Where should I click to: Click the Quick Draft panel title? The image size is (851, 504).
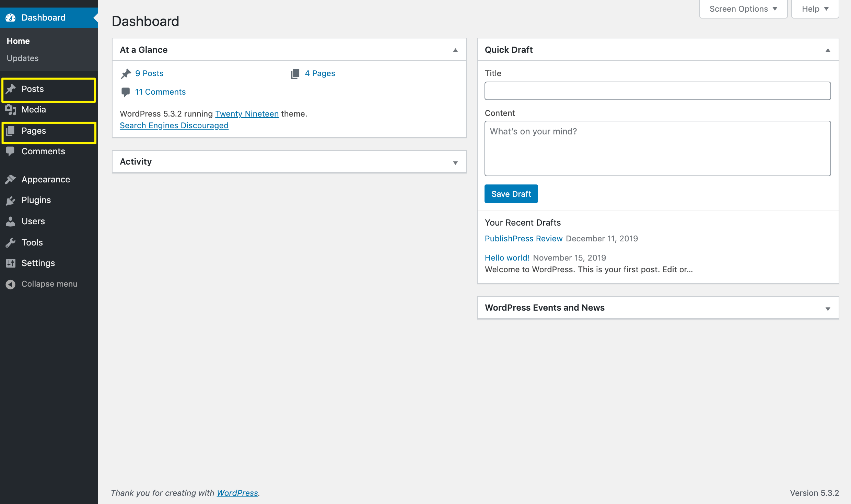click(x=509, y=50)
